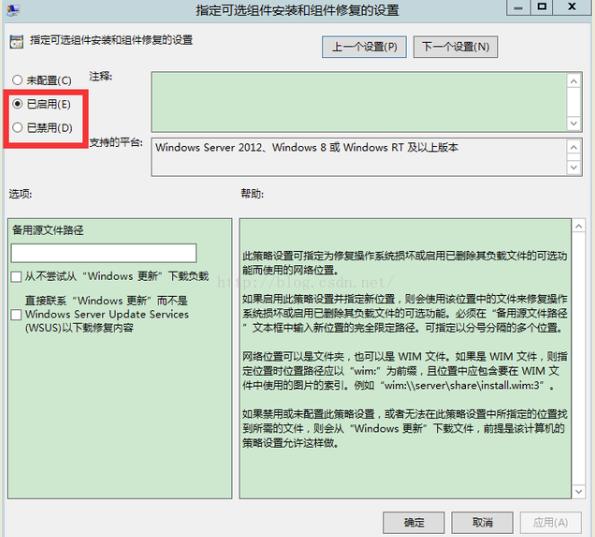Viewport: 595px width, 537px height.
Task: Click the policy setting icon beside the title
Action: (16, 41)
